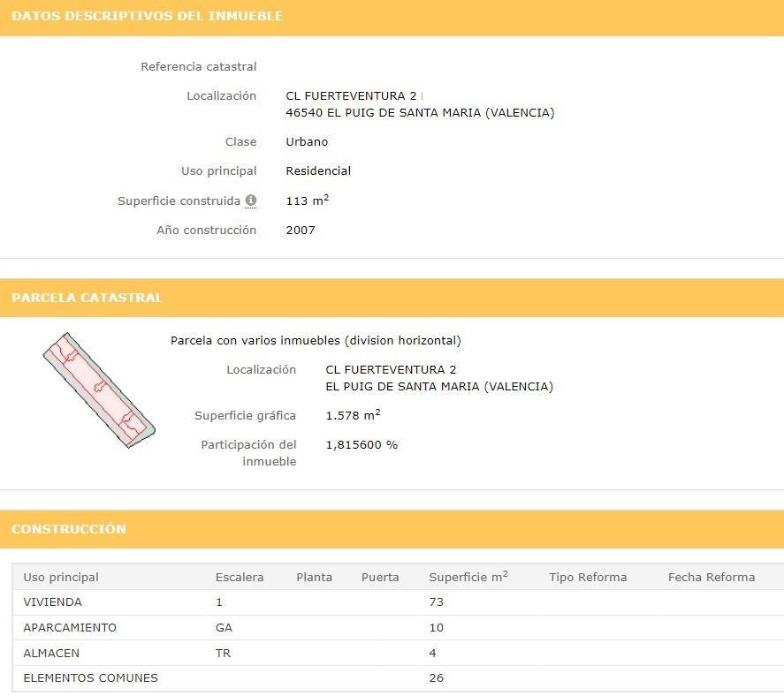Click the 'Superficie m²' column header

[x=468, y=577]
